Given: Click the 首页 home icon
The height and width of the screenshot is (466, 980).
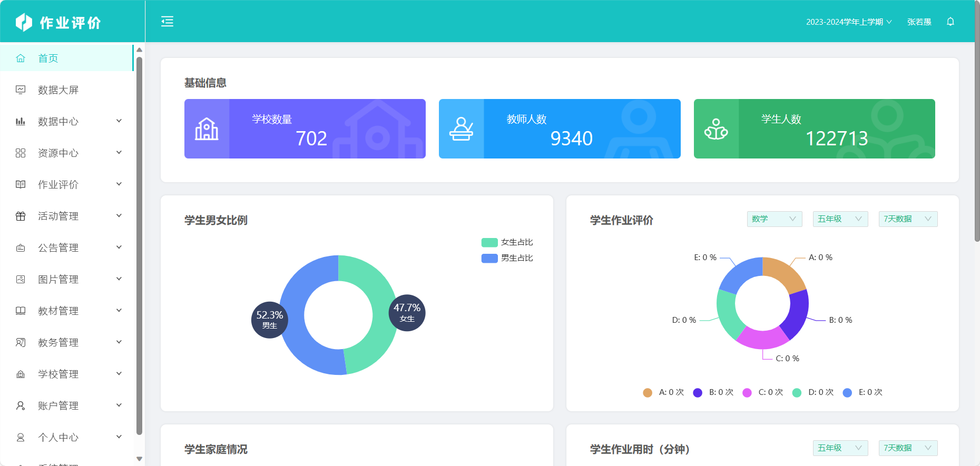Looking at the screenshot, I should (21, 58).
